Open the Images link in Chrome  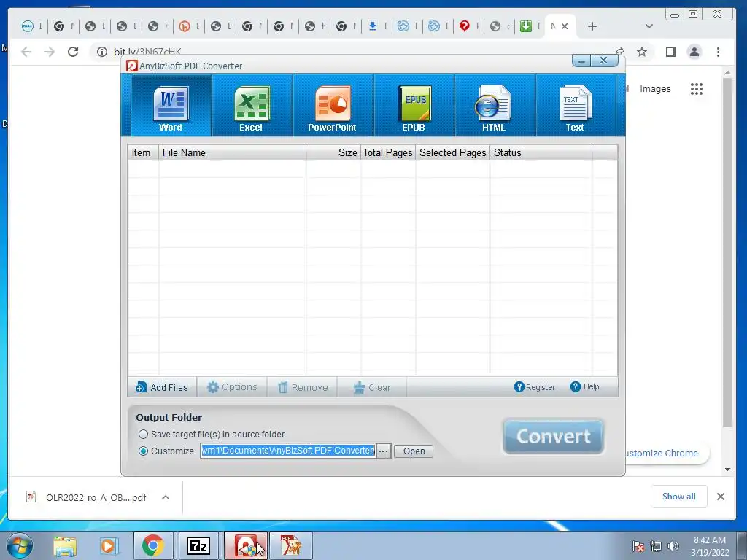click(x=655, y=88)
